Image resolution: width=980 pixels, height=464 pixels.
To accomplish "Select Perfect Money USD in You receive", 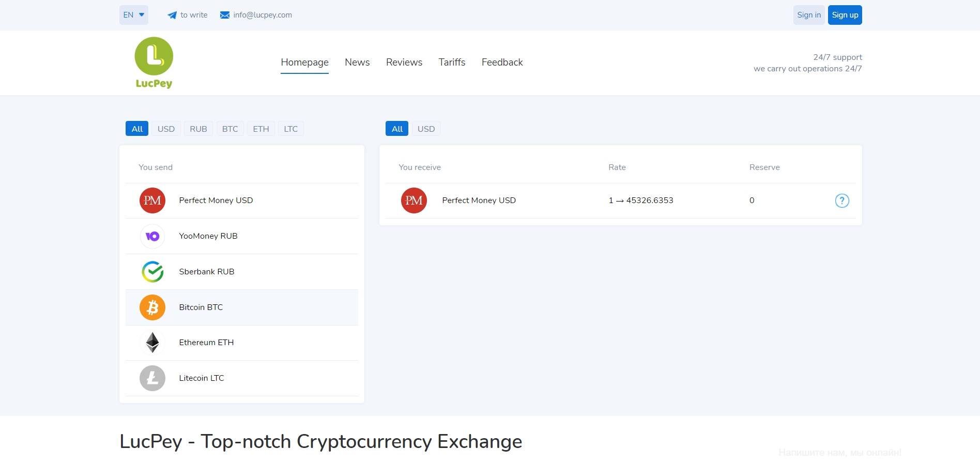I will (x=621, y=200).
